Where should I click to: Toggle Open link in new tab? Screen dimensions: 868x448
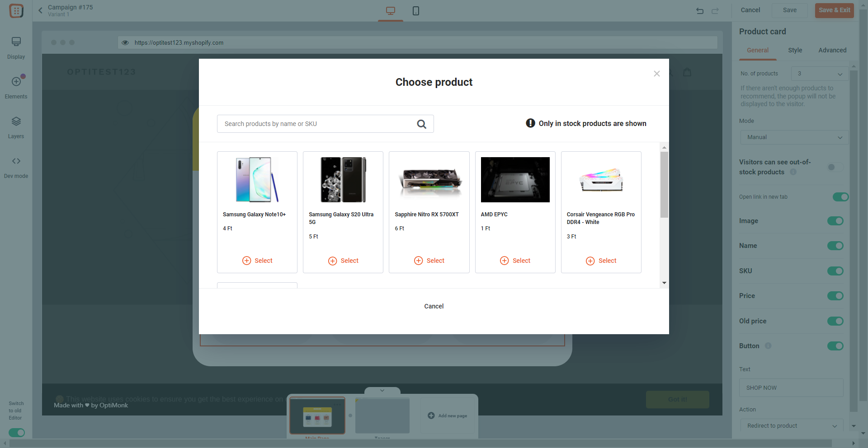click(840, 197)
